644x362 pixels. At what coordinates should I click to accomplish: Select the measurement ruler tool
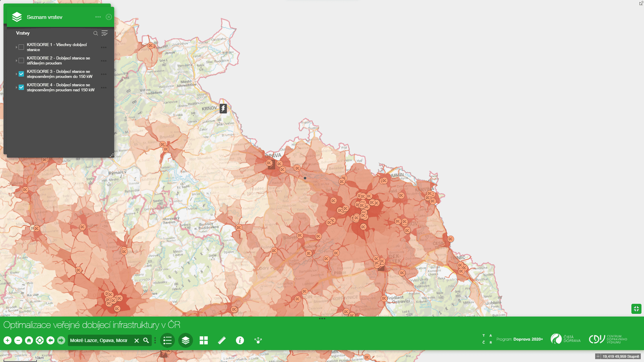(222, 340)
